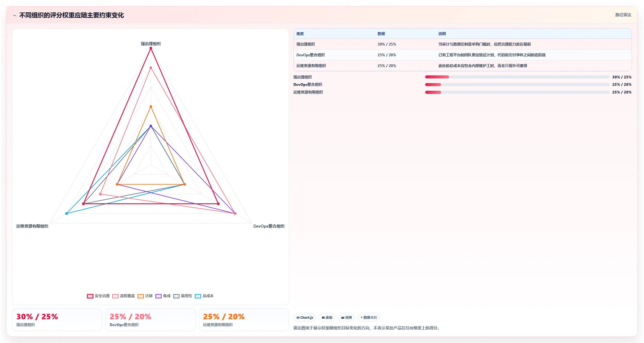Click the orange 迁移 point on the 强治理组织 axis
Image resolution: width=644 pixels, height=343 pixels.
pyautogui.click(x=151, y=107)
